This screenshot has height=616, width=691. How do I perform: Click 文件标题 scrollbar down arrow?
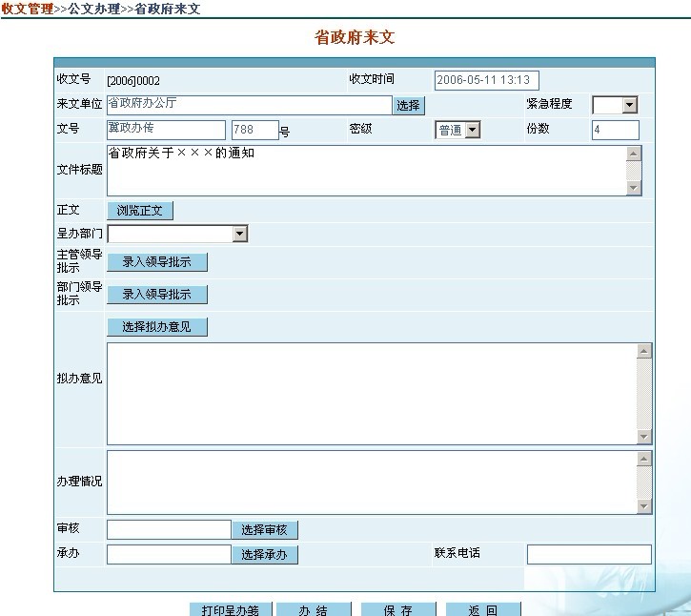tap(634, 188)
